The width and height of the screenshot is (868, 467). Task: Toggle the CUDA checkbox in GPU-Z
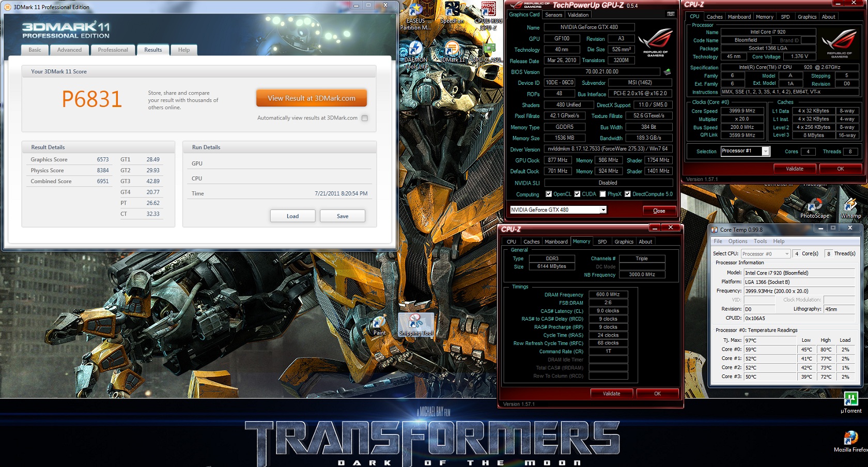[577, 194]
